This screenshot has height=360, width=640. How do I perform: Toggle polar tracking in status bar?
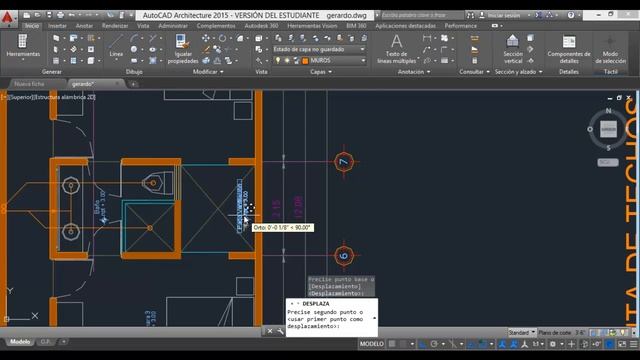click(x=434, y=344)
